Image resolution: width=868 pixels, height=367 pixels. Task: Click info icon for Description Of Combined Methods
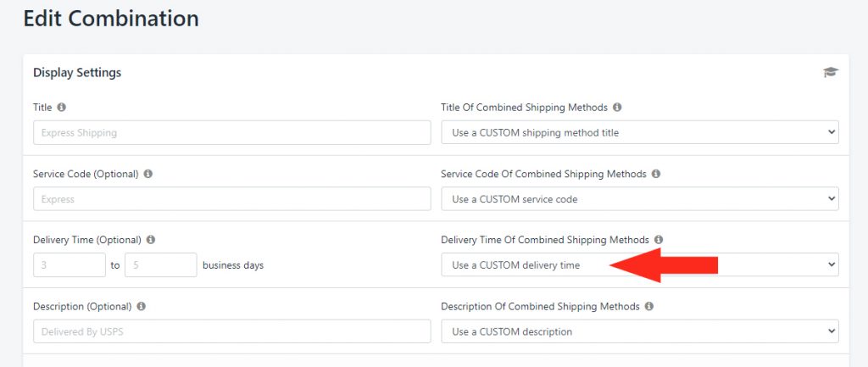click(649, 306)
